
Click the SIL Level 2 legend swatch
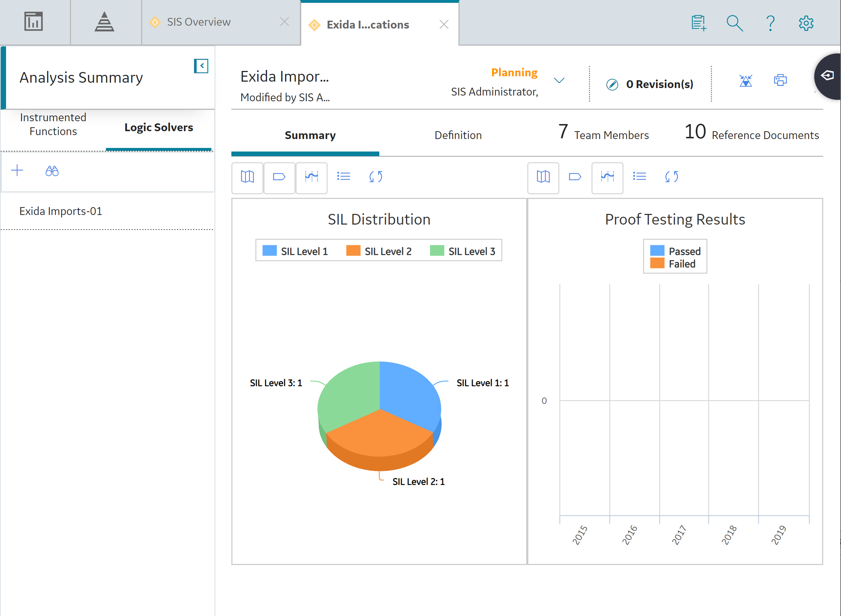click(353, 251)
